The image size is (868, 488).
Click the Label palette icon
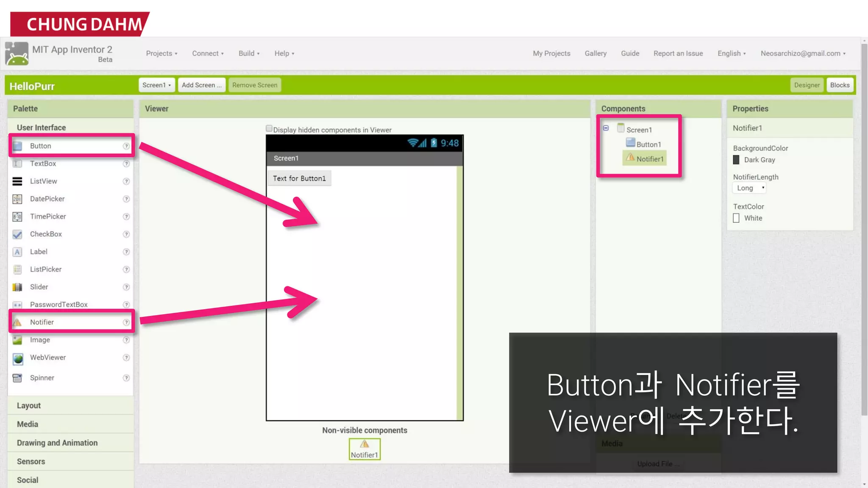pyautogui.click(x=17, y=252)
